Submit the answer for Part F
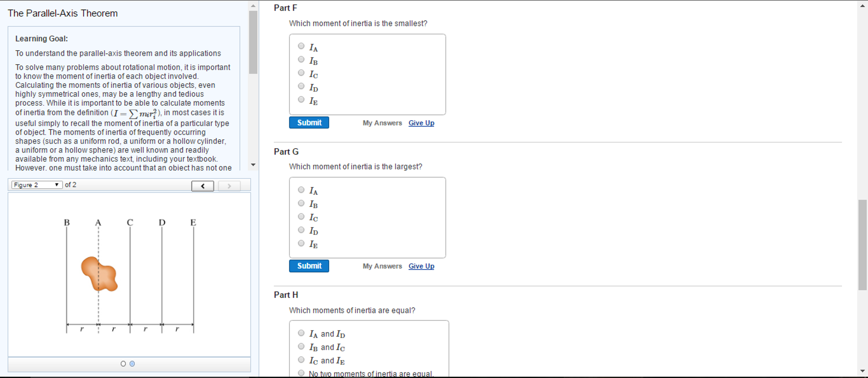Viewport: 868px width, 378px height. coord(308,122)
